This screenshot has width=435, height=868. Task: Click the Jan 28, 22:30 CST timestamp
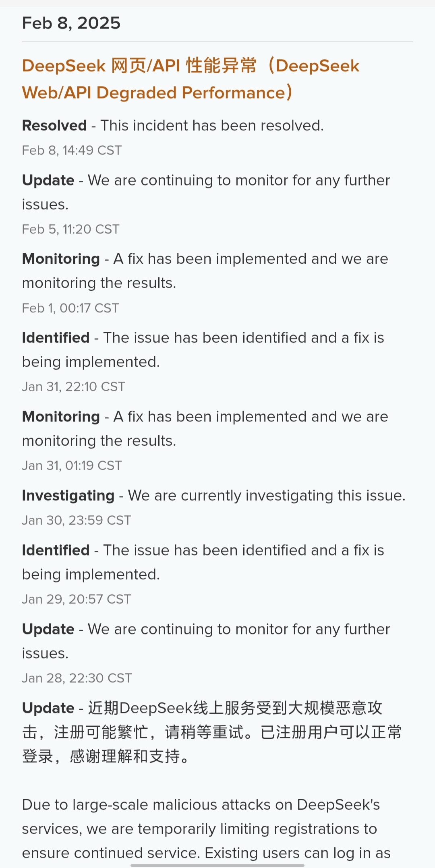[77, 678]
